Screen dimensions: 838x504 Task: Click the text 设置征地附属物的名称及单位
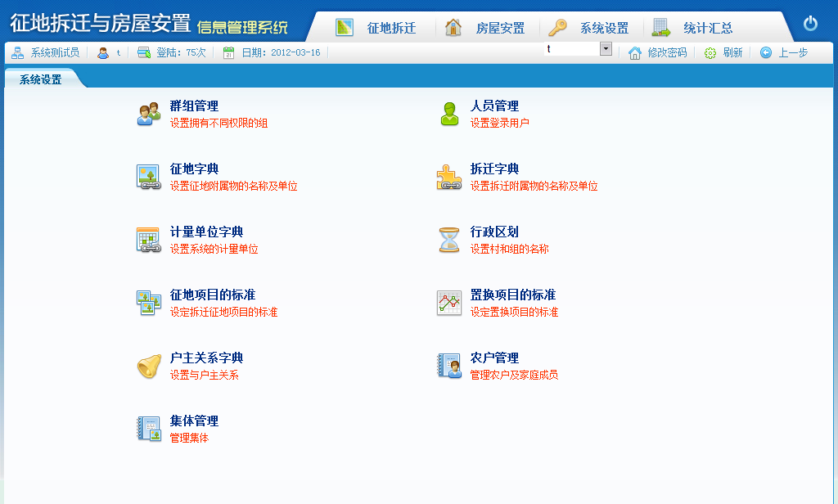coord(233,186)
